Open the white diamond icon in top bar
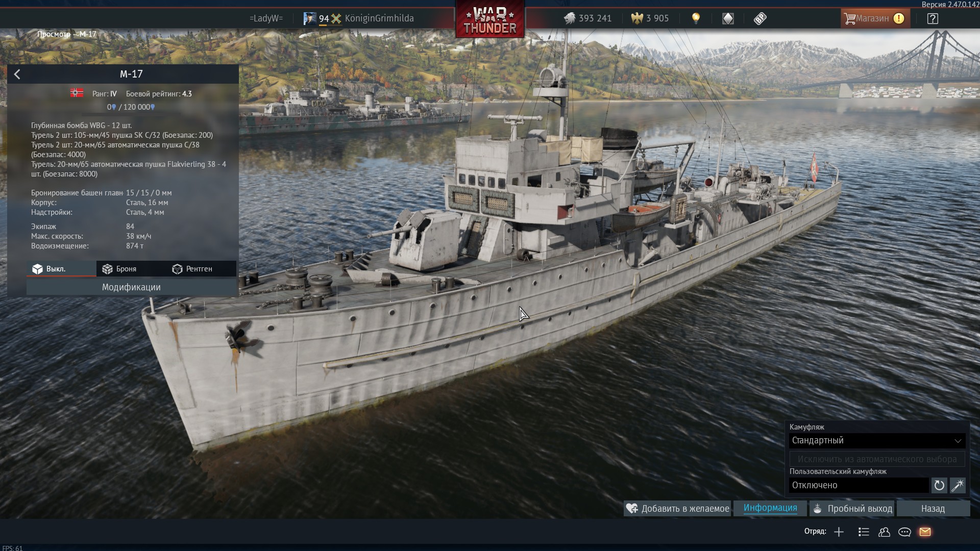The image size is (980, 551). [728, 18]
